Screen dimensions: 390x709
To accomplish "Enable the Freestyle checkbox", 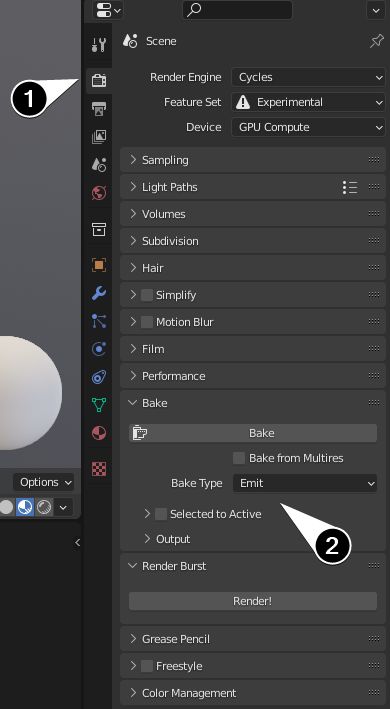I will tap(147, 666).
